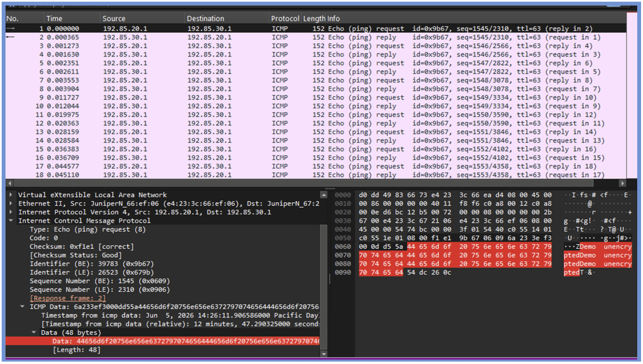
Task: Click the packet details down scroll arrow
Action: point(324,354)
